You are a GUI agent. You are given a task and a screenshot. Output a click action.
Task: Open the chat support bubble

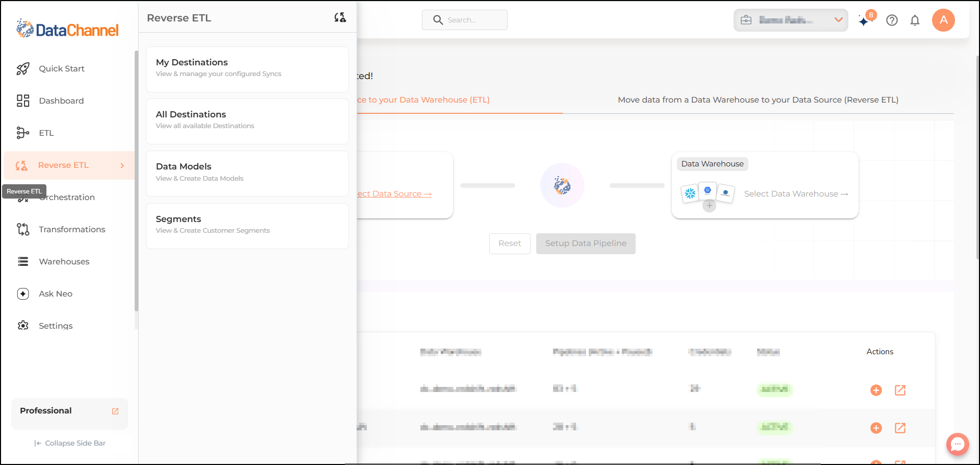pyautogui.click(x=958, y=444)
